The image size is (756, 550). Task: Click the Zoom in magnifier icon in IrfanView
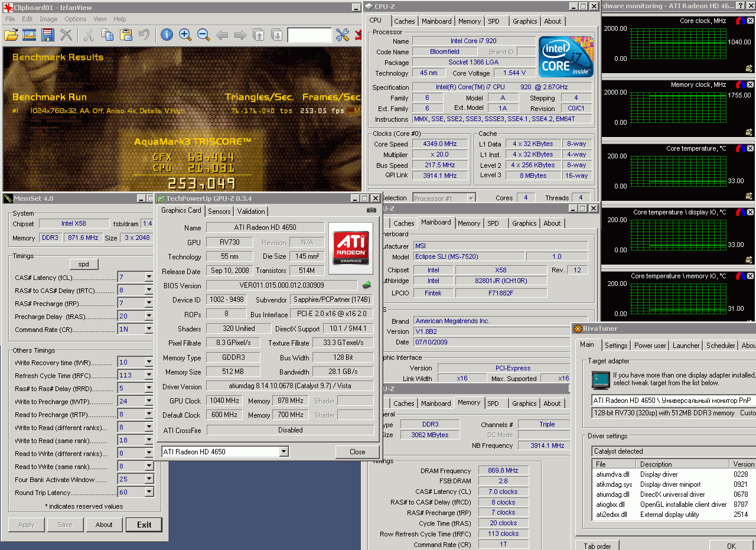(x=185, y=35)
